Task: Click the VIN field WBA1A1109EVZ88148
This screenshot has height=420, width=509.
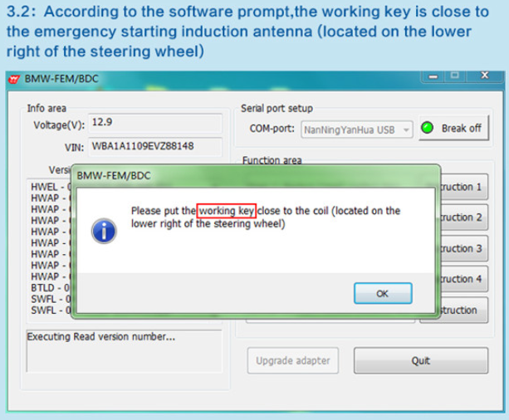Action: coord(155,147)
